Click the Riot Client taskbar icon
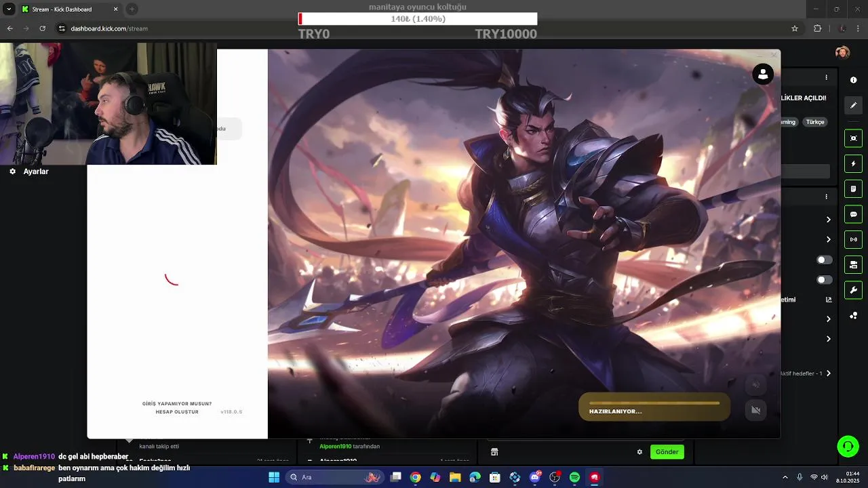This screenshot has height=488, width=868. click(x=595, y=477)
